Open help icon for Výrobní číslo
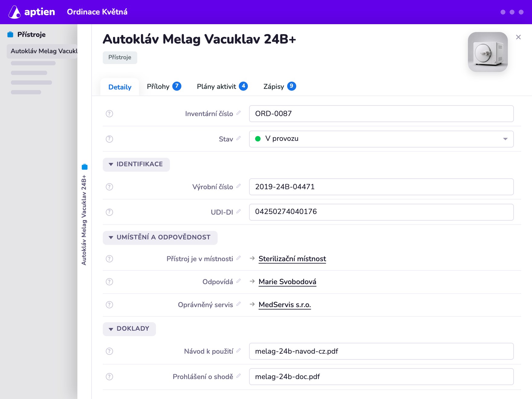Screen dimensions: 532x399 [109, 187]
